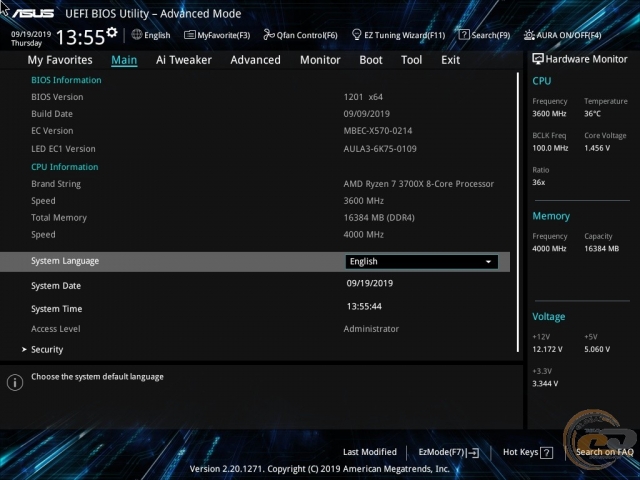Viewport: 640px width, 480px height.
Task: Click the header clock showing 13:55
Action: coord(81,37)
